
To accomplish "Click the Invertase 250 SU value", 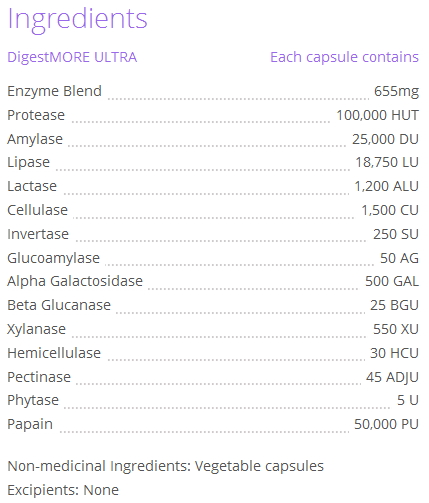I will pos(396,234).
